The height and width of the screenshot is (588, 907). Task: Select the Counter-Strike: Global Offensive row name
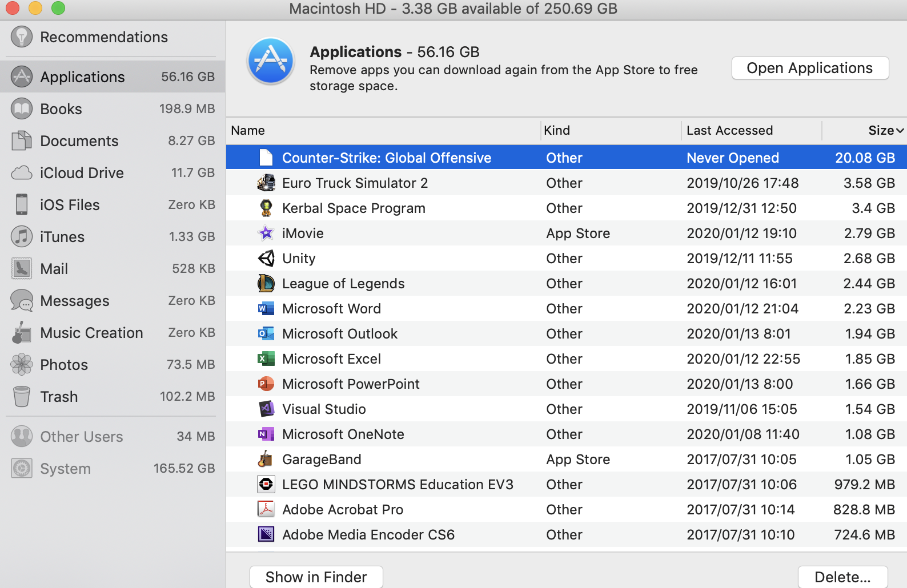387,158
